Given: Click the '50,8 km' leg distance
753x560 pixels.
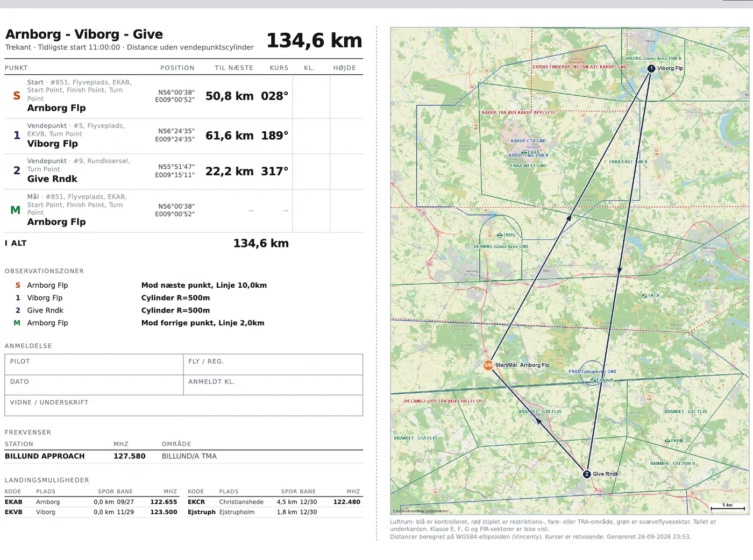Looking at the screenshot, I should coord(230,96).
